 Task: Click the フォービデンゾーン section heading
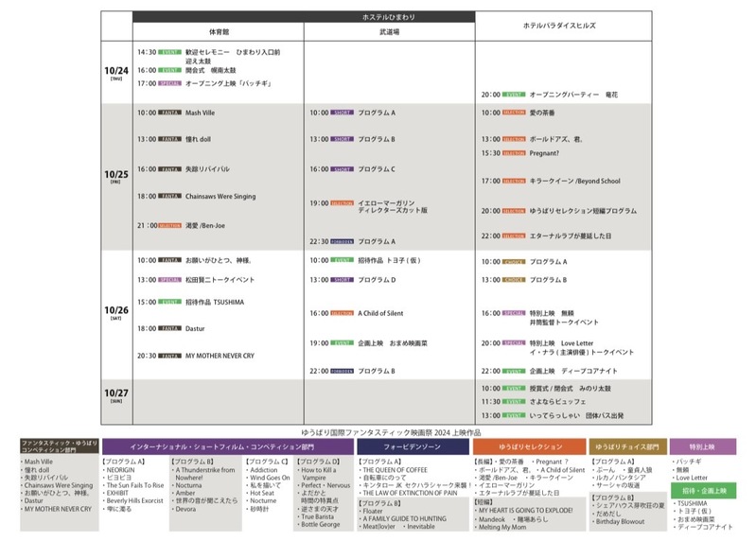[x=413, y=446]
